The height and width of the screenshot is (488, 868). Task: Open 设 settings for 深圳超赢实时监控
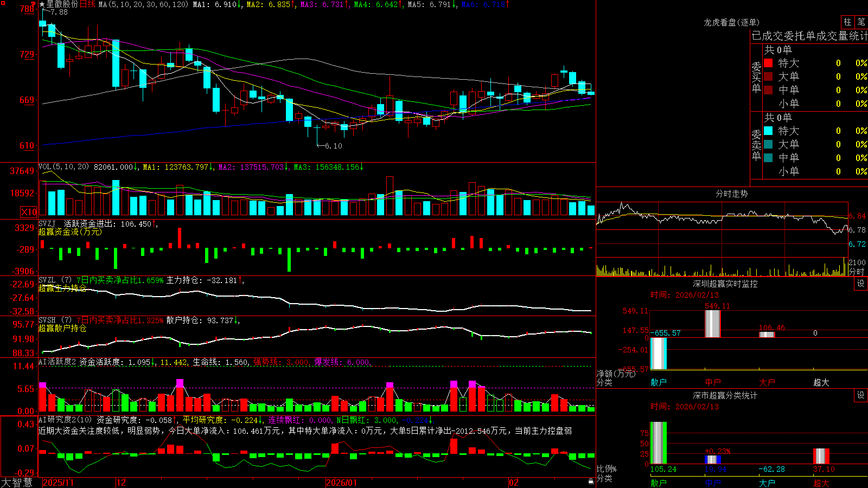coord(861,284)
